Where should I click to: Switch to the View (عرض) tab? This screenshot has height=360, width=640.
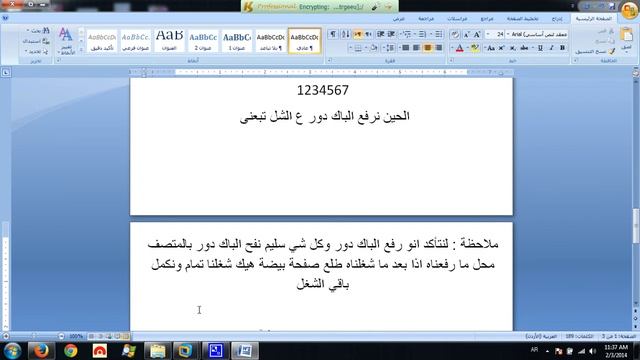coord(398,19)
